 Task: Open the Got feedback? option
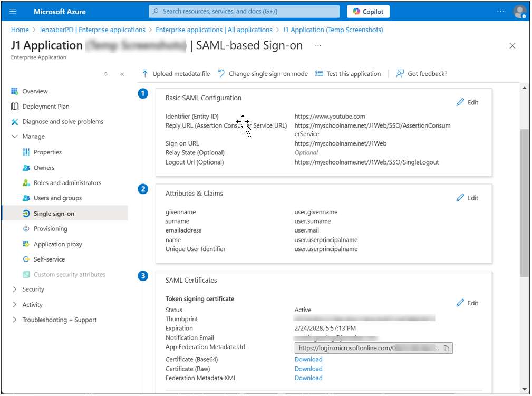422,74
